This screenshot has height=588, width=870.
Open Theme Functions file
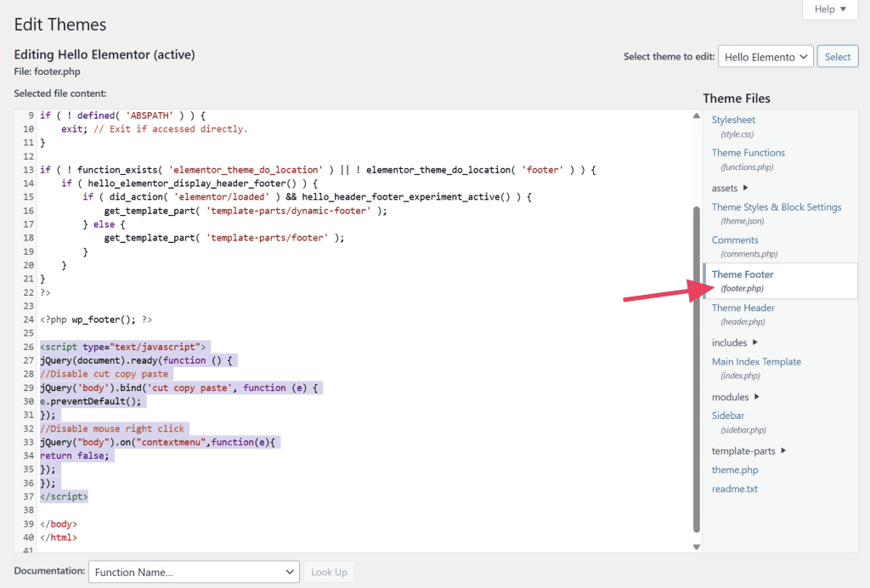pyautogui.click(x=748, y=153)
